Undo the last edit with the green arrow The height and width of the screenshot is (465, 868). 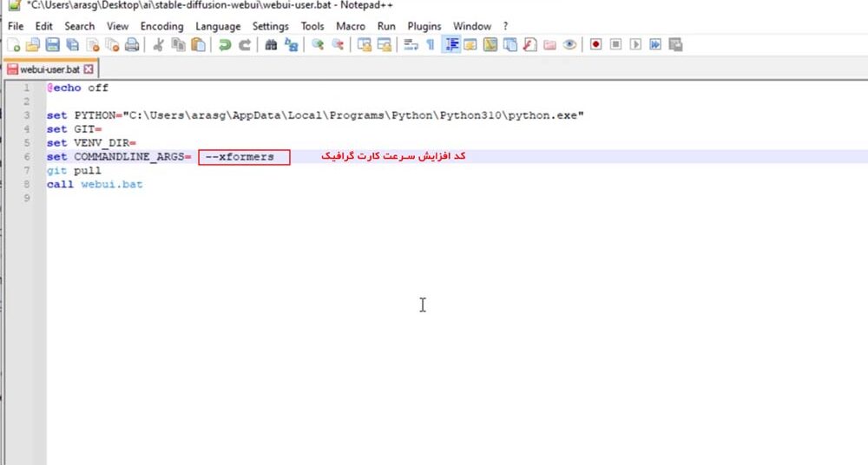tap(224, 45)
